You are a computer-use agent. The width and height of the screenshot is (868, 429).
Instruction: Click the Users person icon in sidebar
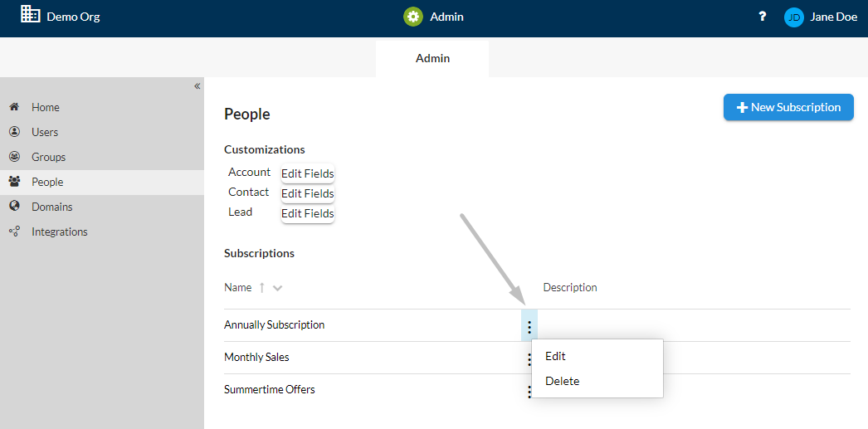point(14,132)
